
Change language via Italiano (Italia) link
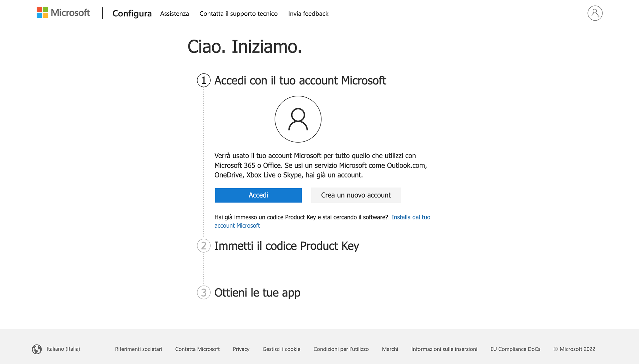(63, 349)
